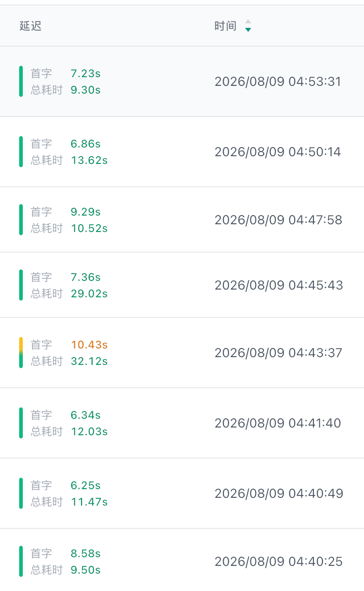
Task: Open the row timestamped 2026/08/09 04:50:14
Action: pos(182,152)
